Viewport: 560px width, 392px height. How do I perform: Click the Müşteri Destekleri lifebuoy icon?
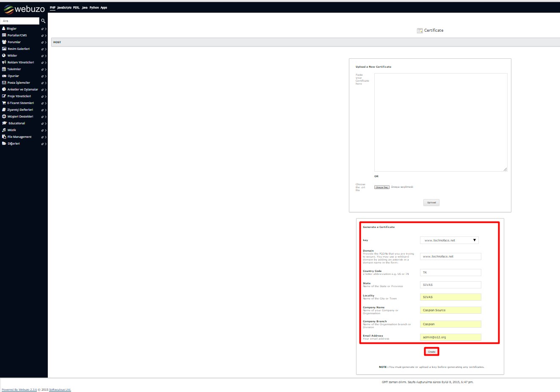(x=4, y=116)
